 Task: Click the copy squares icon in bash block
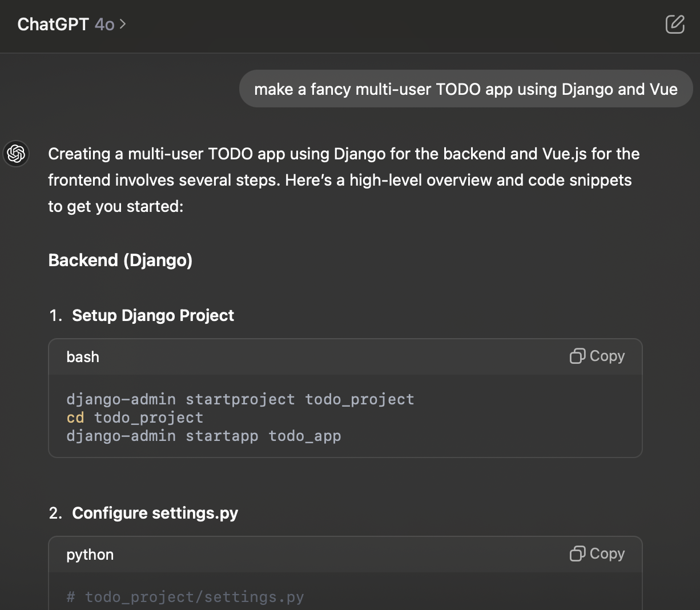(577, 356)
